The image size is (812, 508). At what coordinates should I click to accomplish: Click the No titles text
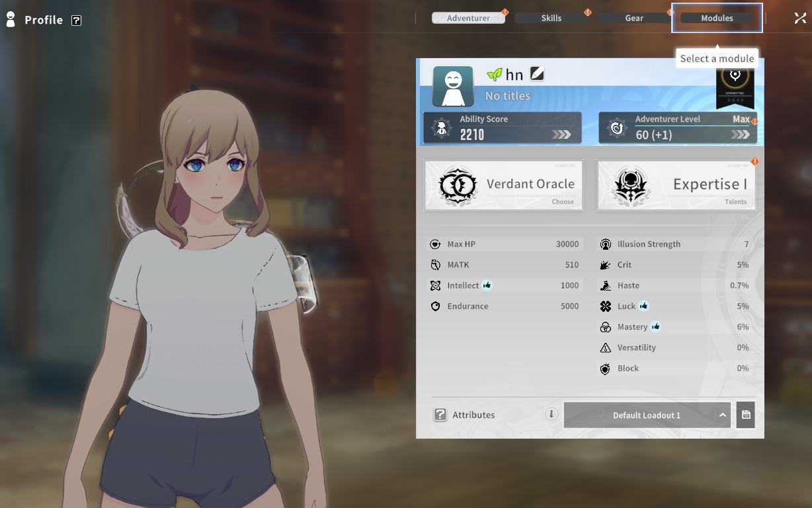[x=508, y=96]
